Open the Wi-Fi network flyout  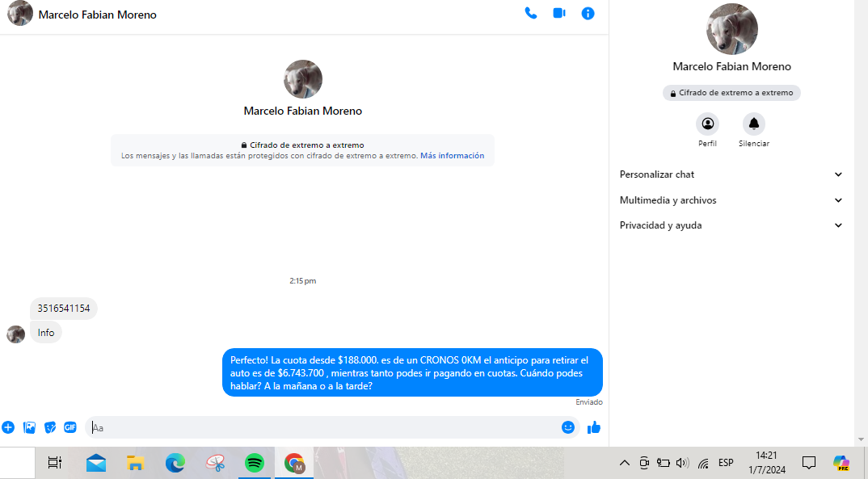[704, 463]
